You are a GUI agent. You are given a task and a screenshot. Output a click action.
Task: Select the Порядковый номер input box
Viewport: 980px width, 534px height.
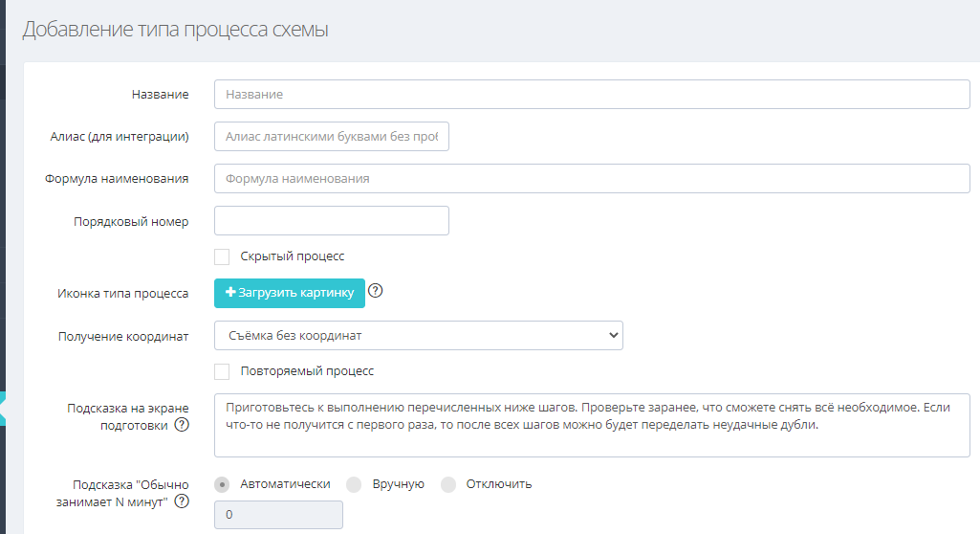331,221
